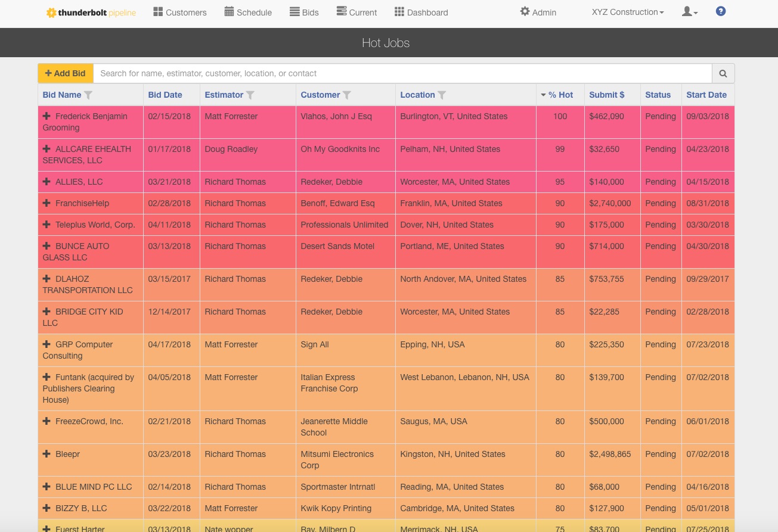
Task: Open help via the question mark icon
Action: 721,11
